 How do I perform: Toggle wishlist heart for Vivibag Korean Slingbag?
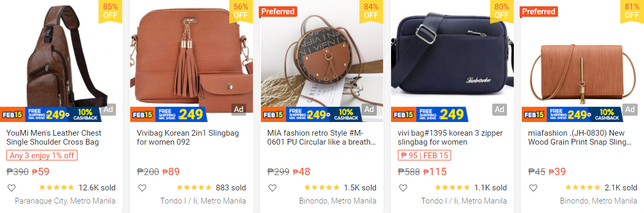tap(142, 188)
